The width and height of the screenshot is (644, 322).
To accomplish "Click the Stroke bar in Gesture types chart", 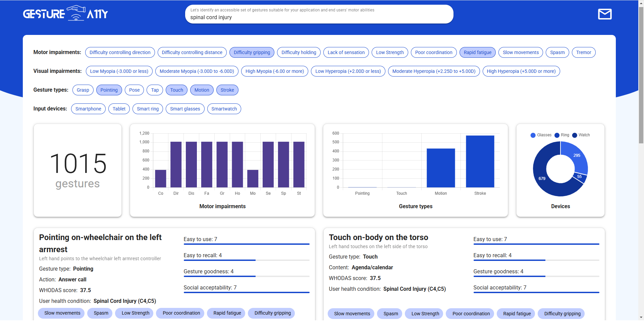I will (480, 162).
